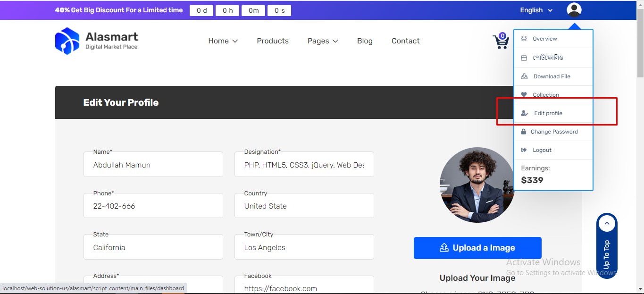Screen dimensions: 644x294
Task: Open the shopping cart icon
Action: tap(501, 42)
